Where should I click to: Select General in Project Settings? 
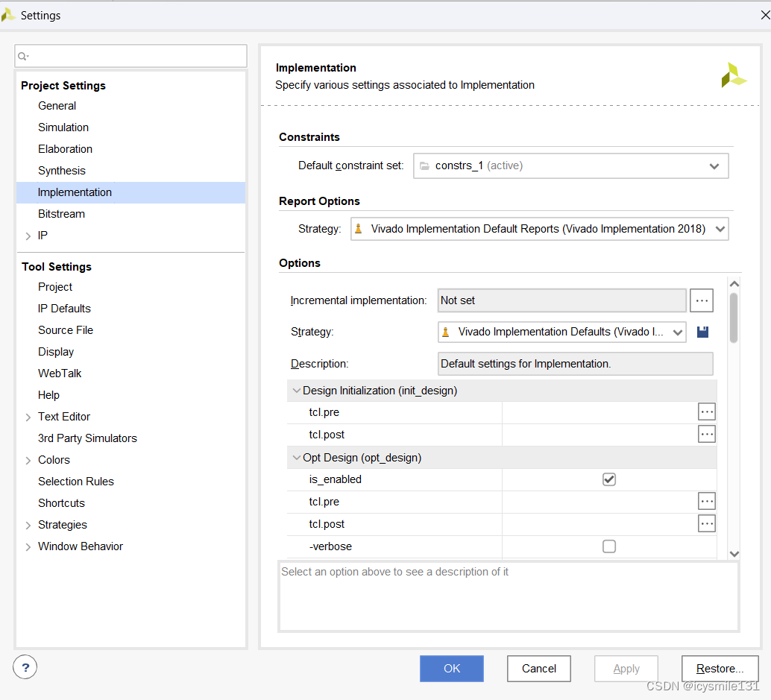(57, 106)
